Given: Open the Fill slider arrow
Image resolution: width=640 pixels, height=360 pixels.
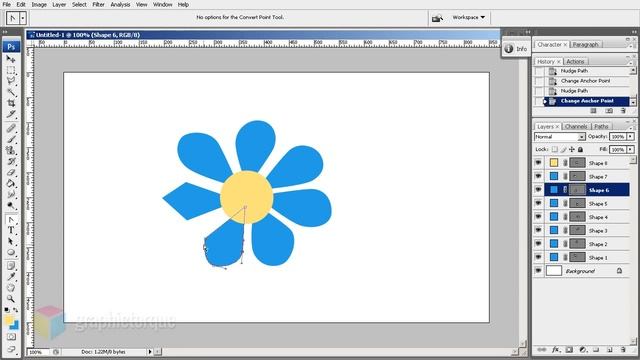Looking at the screenshot, I should [631, 149].
